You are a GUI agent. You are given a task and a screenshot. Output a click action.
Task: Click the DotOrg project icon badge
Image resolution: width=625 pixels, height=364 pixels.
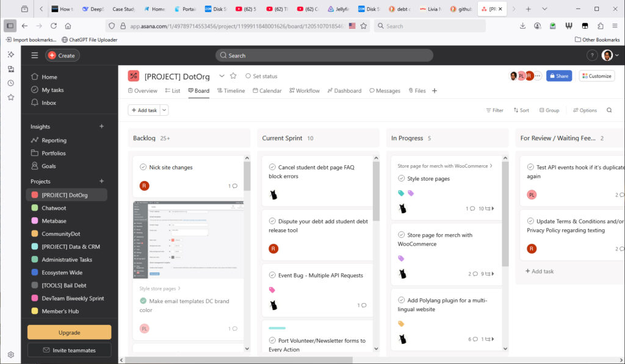tap(134, 76)
